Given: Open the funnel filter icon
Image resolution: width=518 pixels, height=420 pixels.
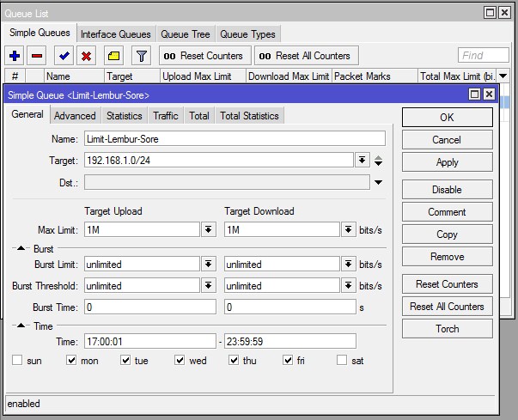Looking at the screenshot, I should tap(142, 56).
